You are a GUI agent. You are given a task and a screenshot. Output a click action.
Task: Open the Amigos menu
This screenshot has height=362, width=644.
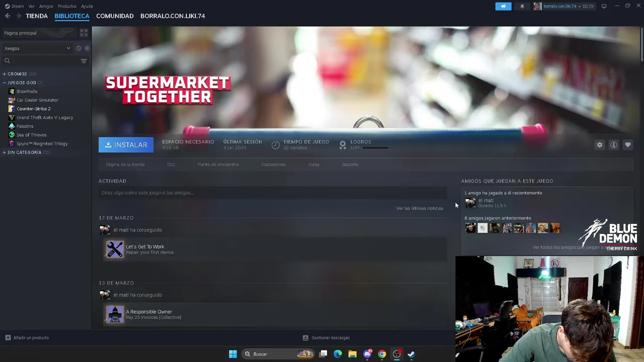pyautogui.click(x=46, y=6)
